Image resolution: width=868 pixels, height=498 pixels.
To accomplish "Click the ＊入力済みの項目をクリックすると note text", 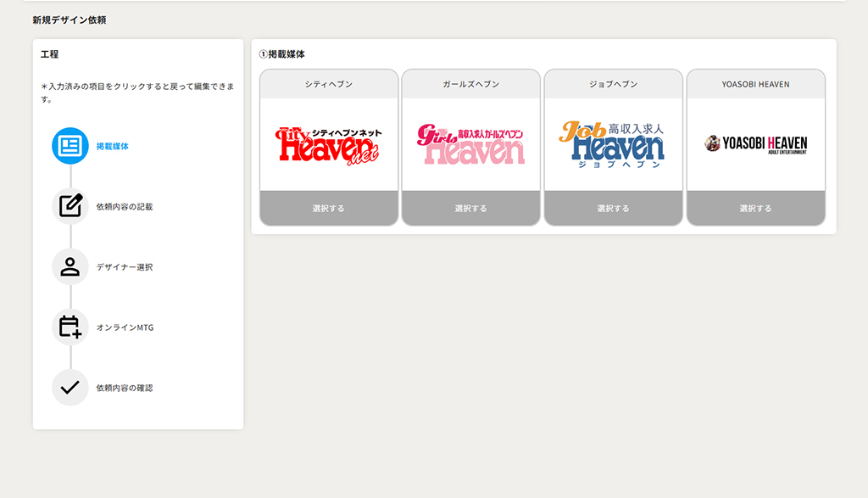I will tap(137, 92).
